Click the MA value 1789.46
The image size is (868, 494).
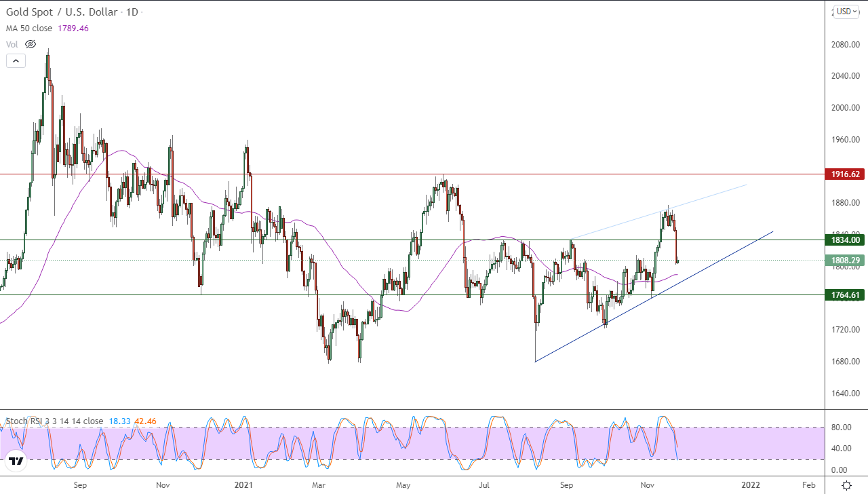pyautogui.click(x=74, y=28)
